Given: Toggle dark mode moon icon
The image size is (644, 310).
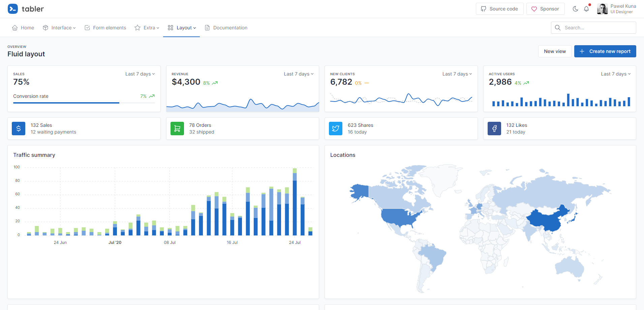Looking at the screenshot, I should [x=575, y=9].
